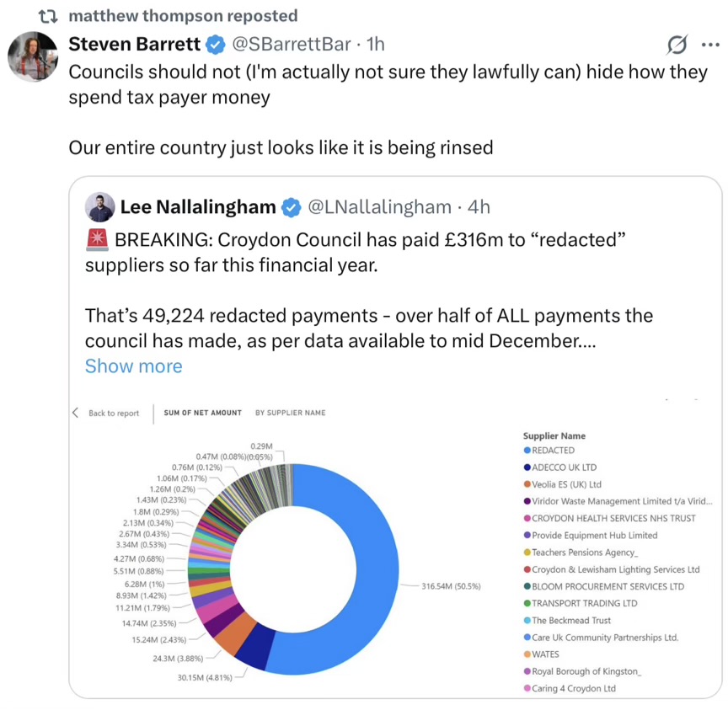The width and height of the screenshot is (728, 710).
Task: Select the SUM OF NET AMOUNT tab
Action: [x=202, y=413]
